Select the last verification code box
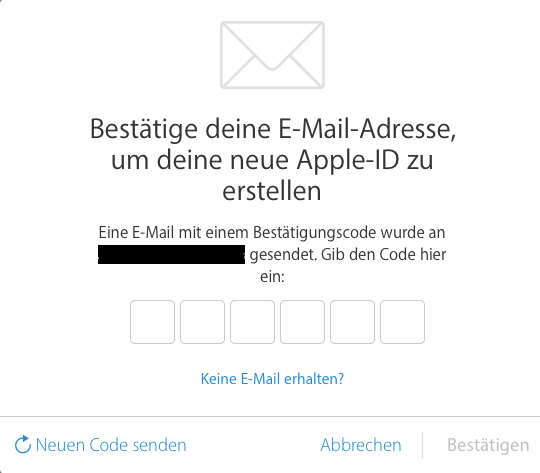 pyautogui.click(x=402, y=322)
